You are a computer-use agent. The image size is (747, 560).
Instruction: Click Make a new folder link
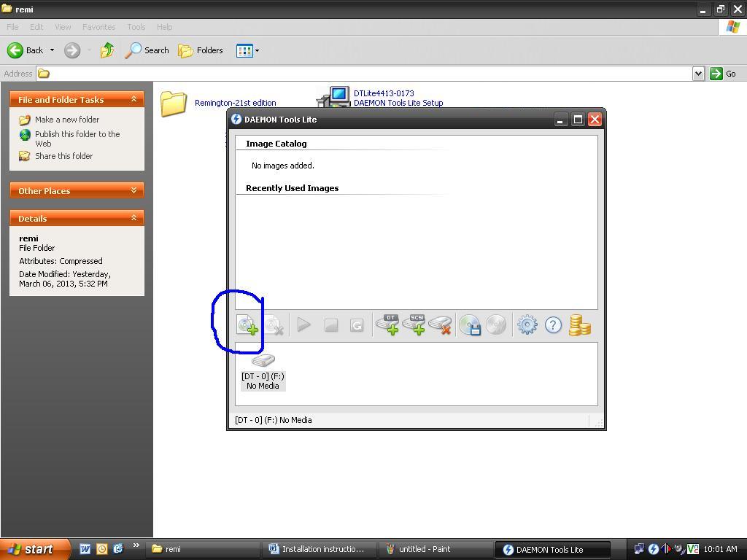[67, 120]
